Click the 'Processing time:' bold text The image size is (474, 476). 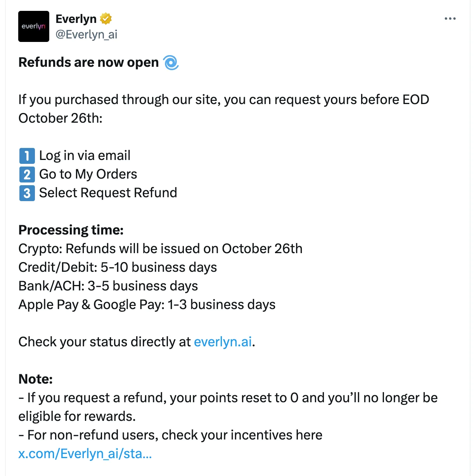tap(71, 230)
